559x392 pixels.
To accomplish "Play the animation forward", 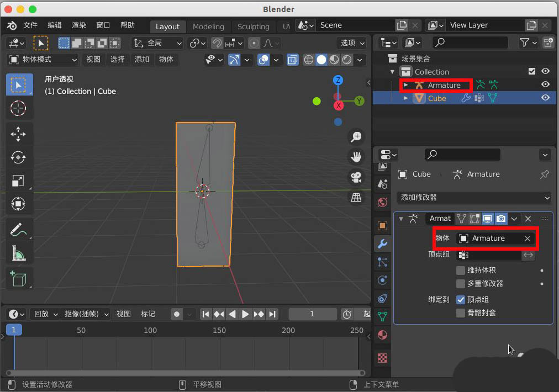I will point(245,314).
